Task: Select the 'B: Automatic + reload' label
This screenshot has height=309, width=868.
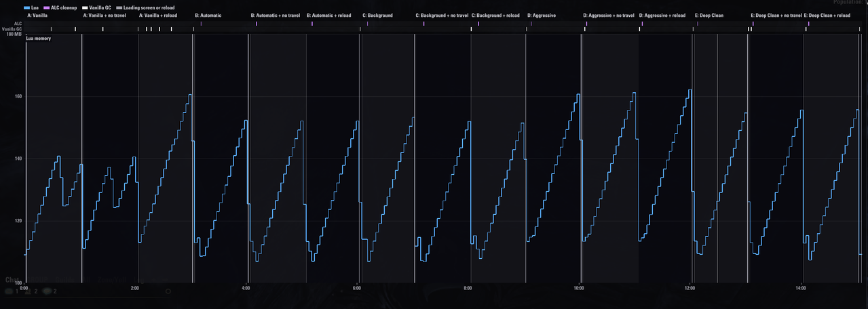Action: click(x=329, y=15)
